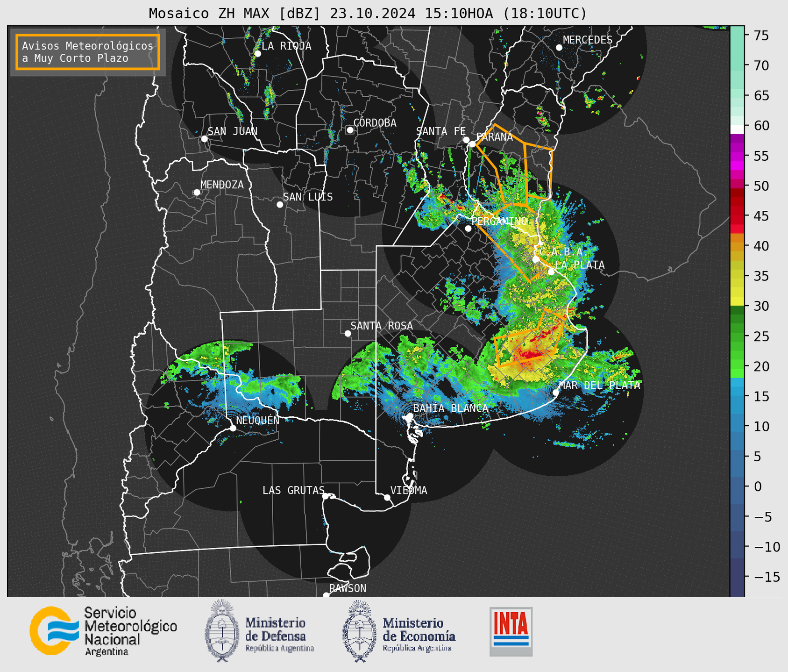Click the SANTA ROSA city marker dot
The image size is (788, 672).
pos(348,333)
